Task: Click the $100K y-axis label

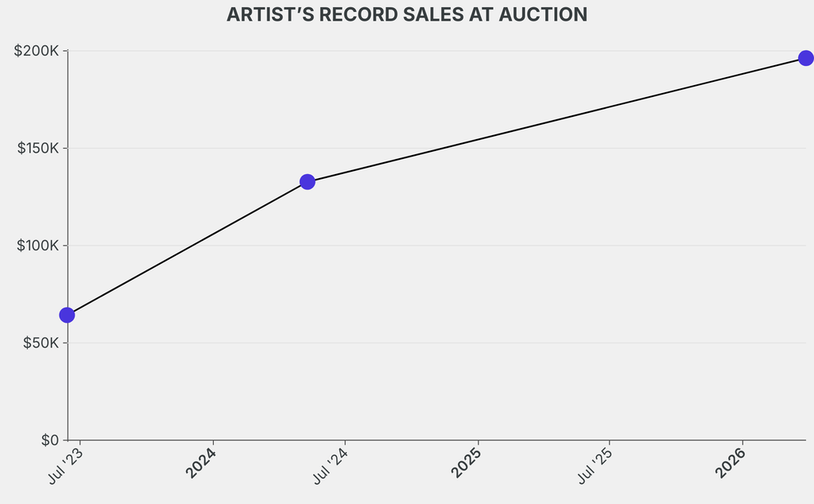Action: point(37,246)
